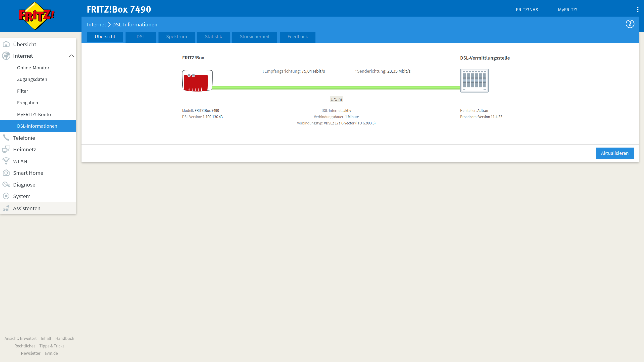Screen dimensions: 644x362
Task: Click the Verbindungstyp VDSL2 17a text
Action: pyautogui.click(x=336, y=123)
